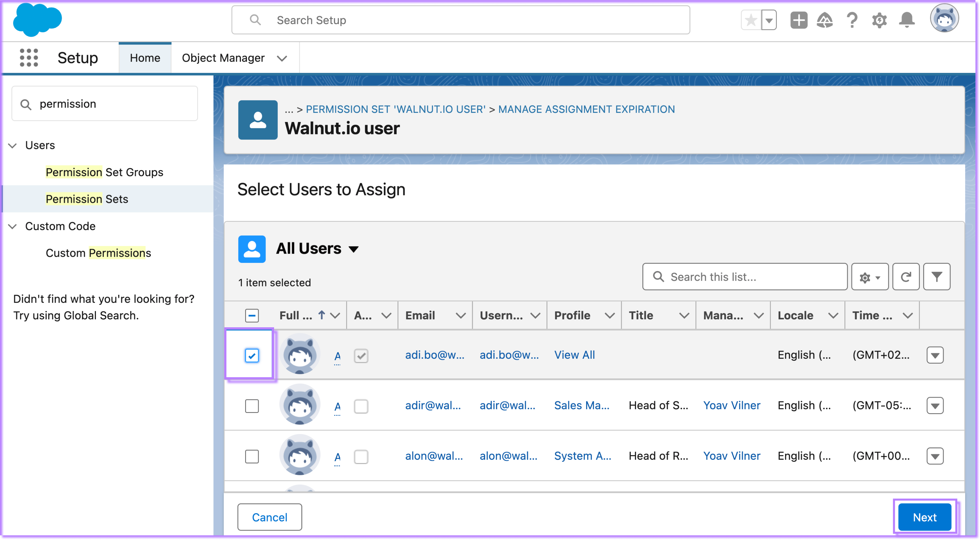Uncheck the adi.bo user row checkbox

[252, 356]
